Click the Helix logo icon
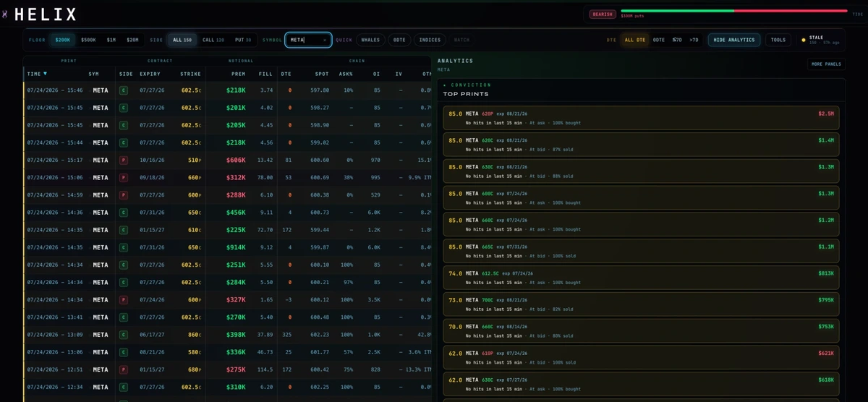The height and width of the screenshot is (402, 868). (5, 14)
